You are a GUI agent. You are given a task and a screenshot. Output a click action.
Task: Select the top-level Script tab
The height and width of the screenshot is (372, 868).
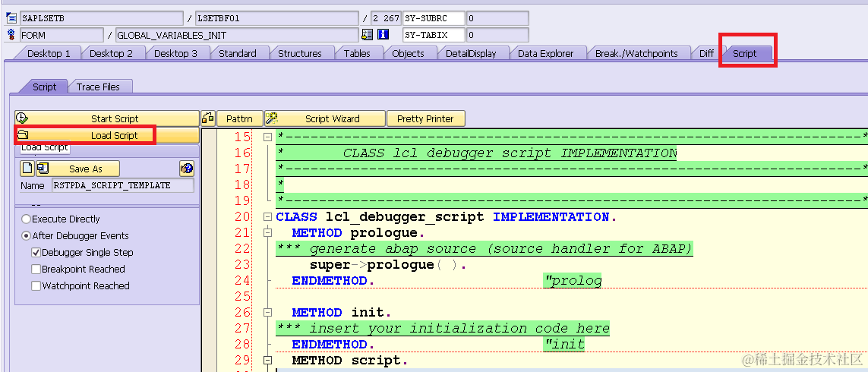tap(744, 54)
